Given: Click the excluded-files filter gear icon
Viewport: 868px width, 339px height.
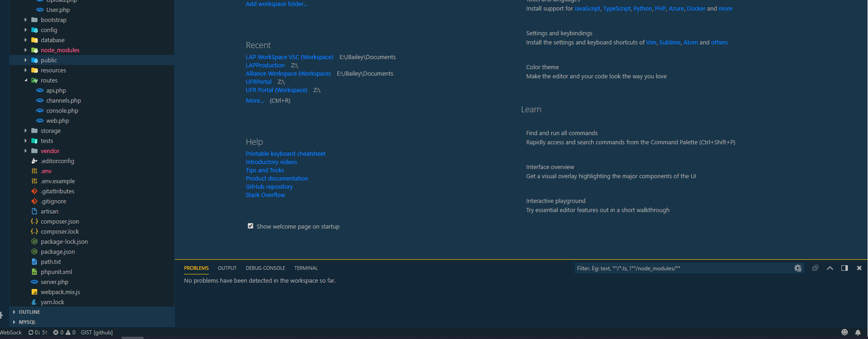Looking at the screenshot, I should 798,268.
